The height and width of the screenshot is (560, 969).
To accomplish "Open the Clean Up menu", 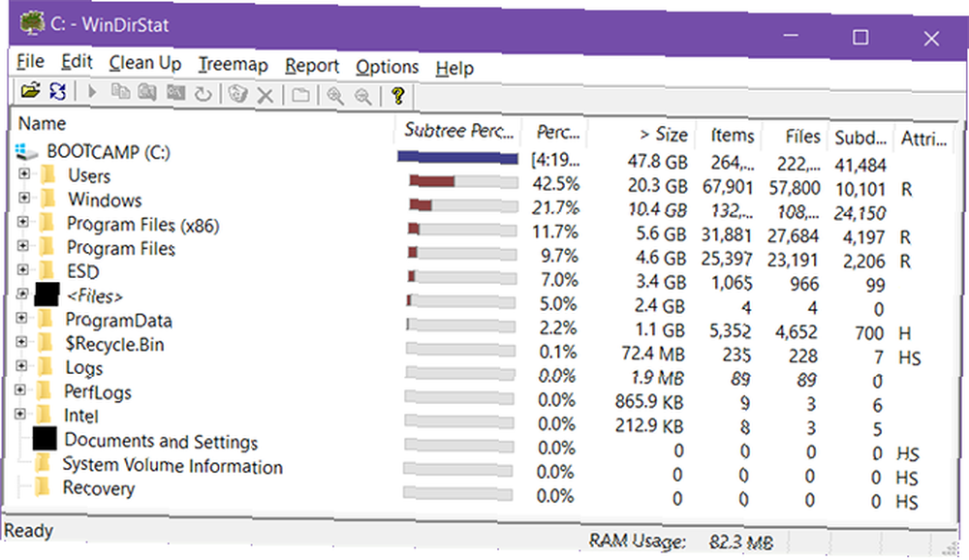I will [145, 63].
